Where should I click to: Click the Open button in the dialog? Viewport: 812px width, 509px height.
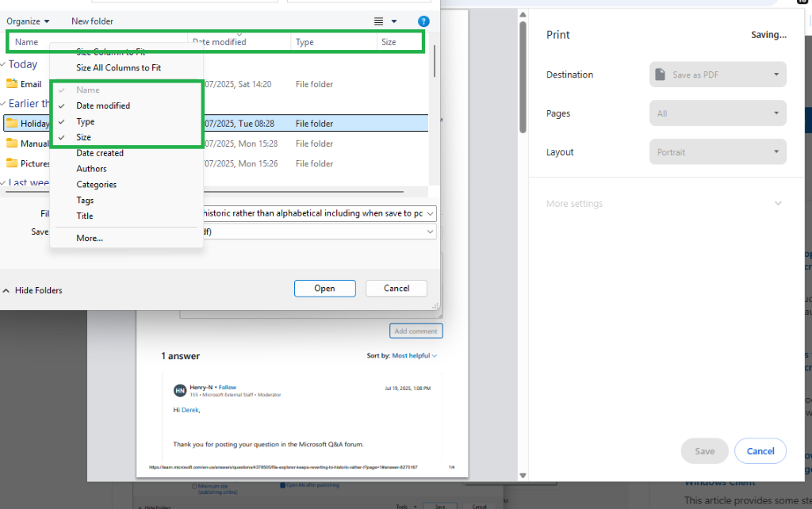324,288
